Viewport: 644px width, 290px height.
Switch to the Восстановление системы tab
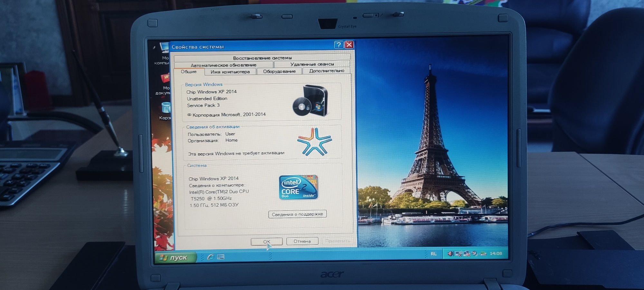click(x=262, y=58)
